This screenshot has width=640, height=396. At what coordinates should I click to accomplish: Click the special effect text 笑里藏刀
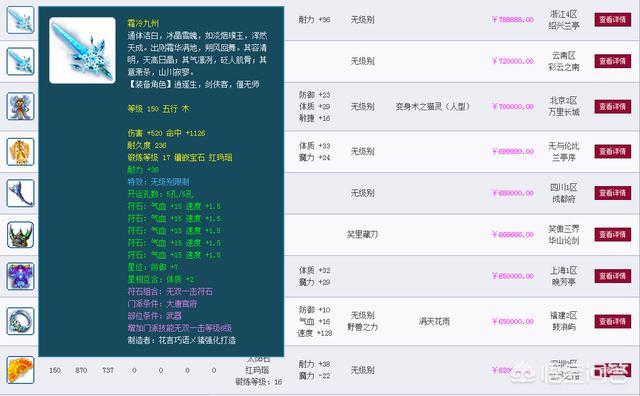point(362,235)
